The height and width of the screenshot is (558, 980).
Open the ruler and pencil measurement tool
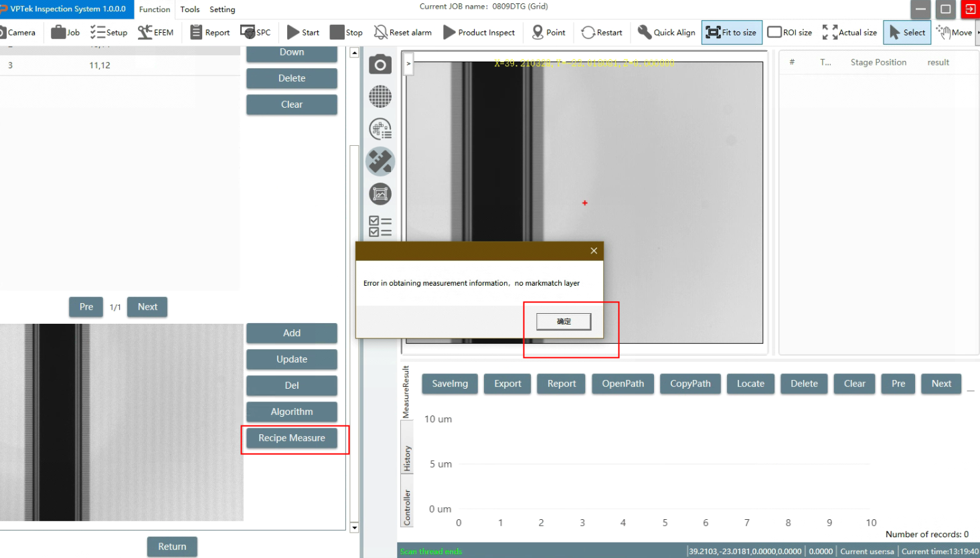click(380, 161)
